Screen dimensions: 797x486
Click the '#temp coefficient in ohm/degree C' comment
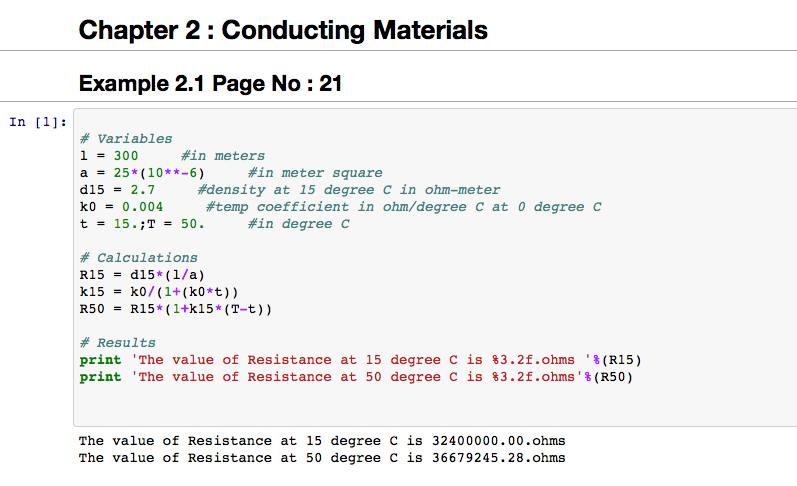click(403, 207)
